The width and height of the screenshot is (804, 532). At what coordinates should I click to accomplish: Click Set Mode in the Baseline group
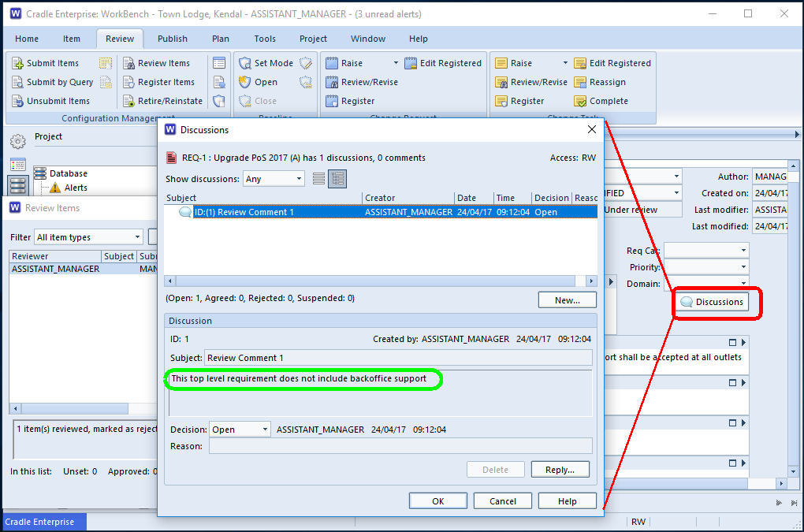point(266,63)
